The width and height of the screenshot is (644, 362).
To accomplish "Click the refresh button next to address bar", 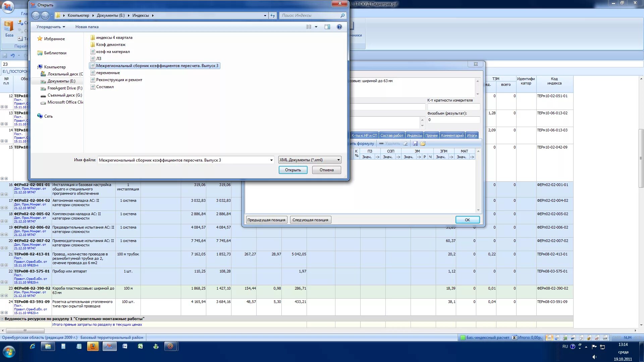I will 273,15.
